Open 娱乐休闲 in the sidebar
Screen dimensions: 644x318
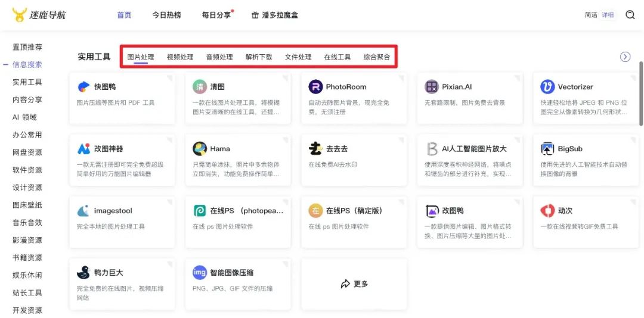pyautogui.click(x=27, y=275)
